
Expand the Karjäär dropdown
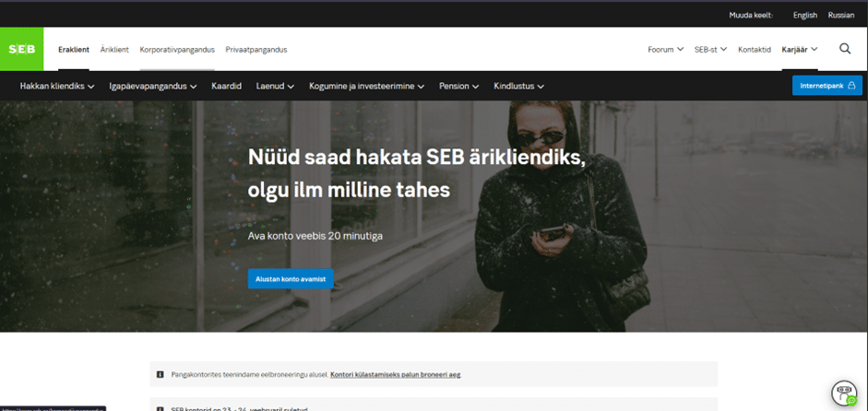(800, 49)
